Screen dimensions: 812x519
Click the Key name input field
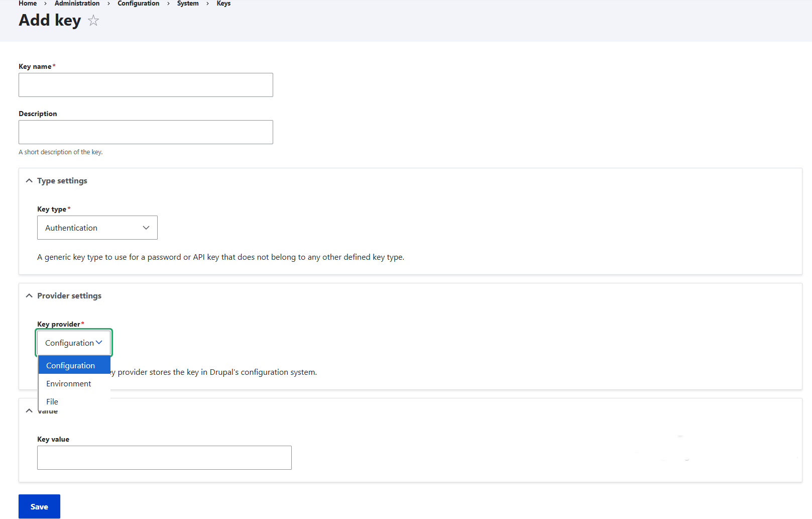[146, 84]
